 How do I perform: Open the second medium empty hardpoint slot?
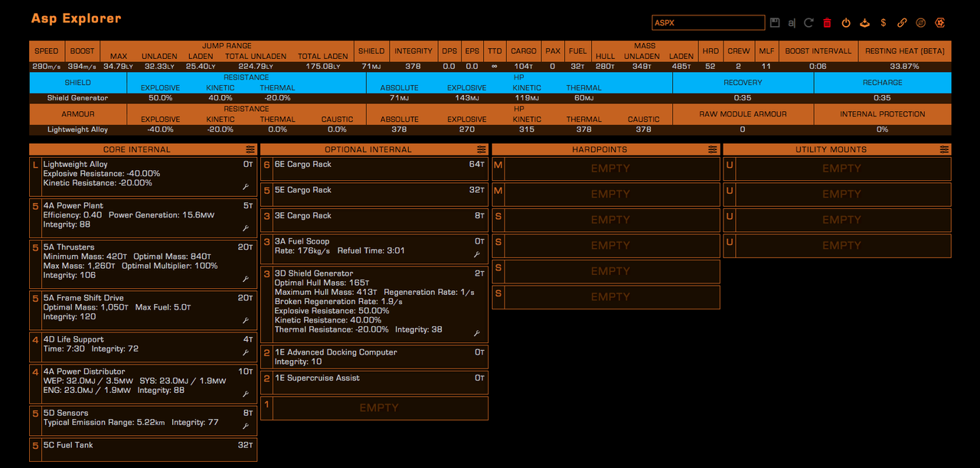(606, 195)
